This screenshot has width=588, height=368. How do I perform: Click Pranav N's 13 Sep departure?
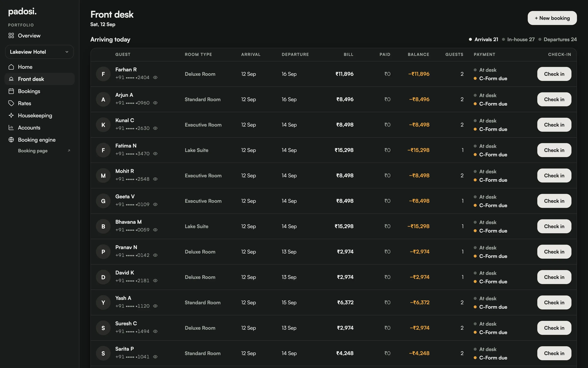289,252
